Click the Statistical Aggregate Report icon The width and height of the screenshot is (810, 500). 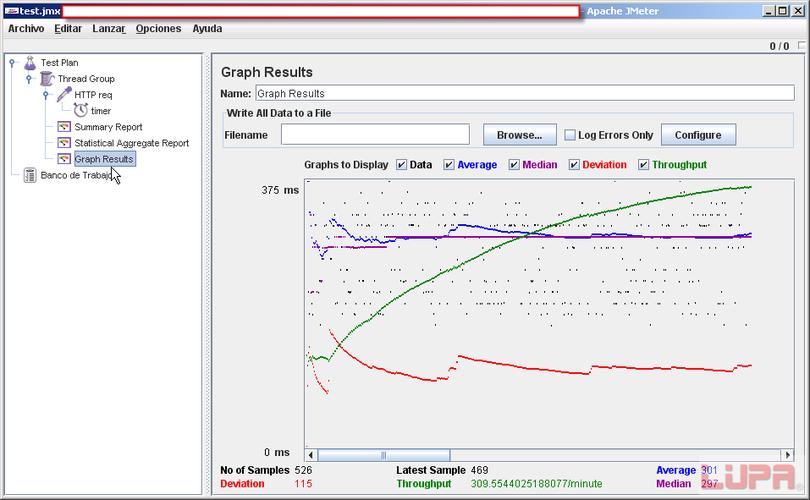coord(64,143)
